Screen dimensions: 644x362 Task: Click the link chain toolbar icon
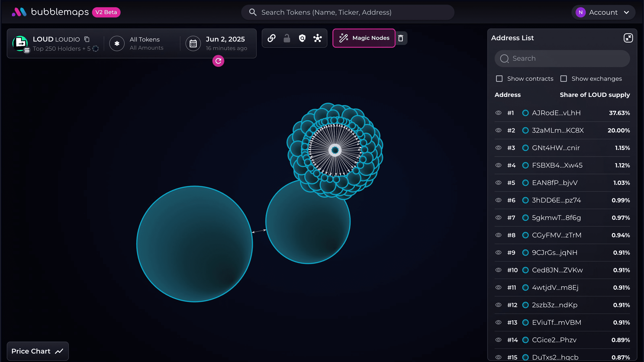pos(271,38)
